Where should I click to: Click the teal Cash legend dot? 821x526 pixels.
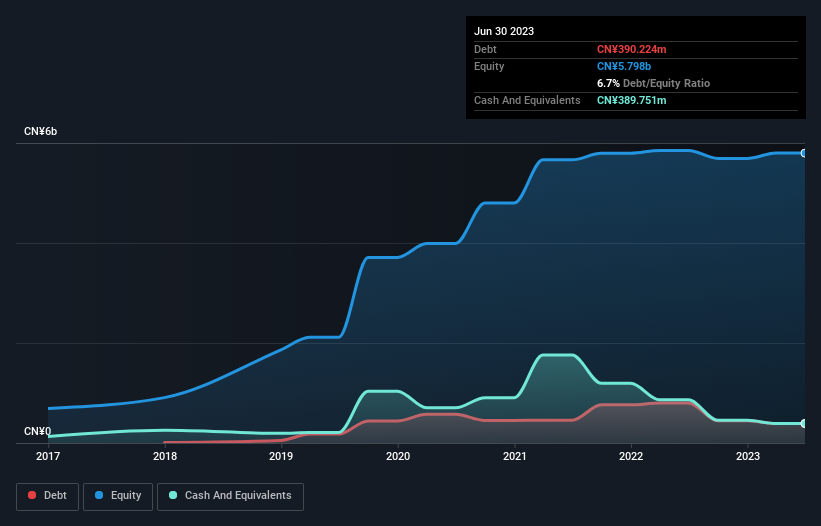(x=173, y=495)
